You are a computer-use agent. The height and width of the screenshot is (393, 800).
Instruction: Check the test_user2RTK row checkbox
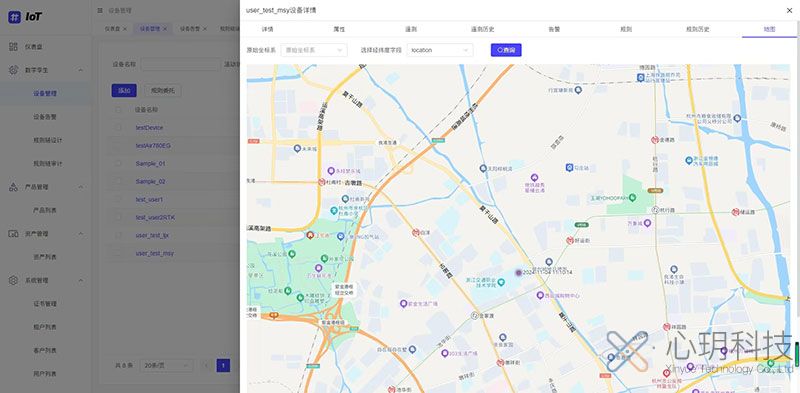click(118, 217)
